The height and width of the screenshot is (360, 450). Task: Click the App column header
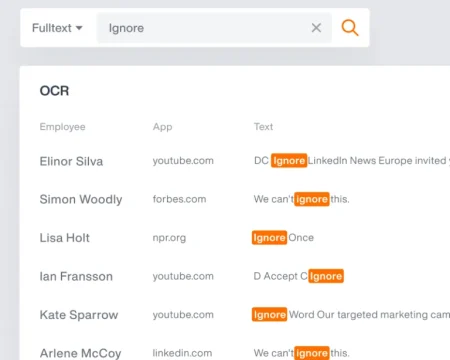coord(162,127)
